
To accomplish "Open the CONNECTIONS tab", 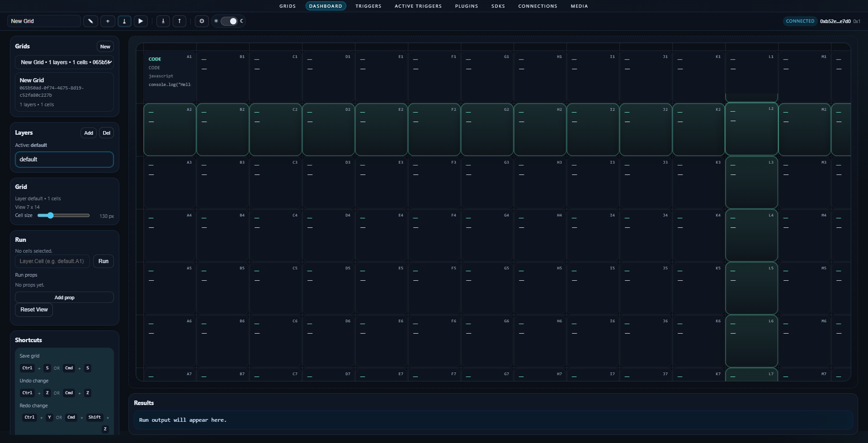I will 538,6.
